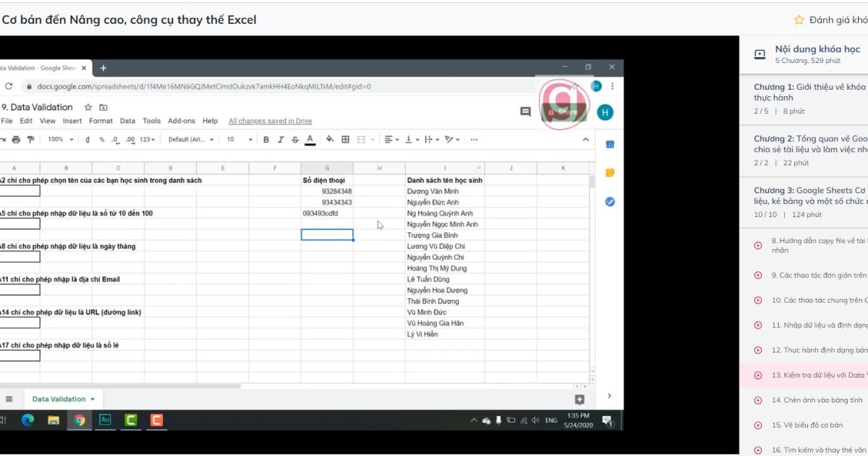Image resolution: width=868 pixels, height=456 pixels.
Task: Open the 123 more formats dropdown
Action: click(148, 140)
